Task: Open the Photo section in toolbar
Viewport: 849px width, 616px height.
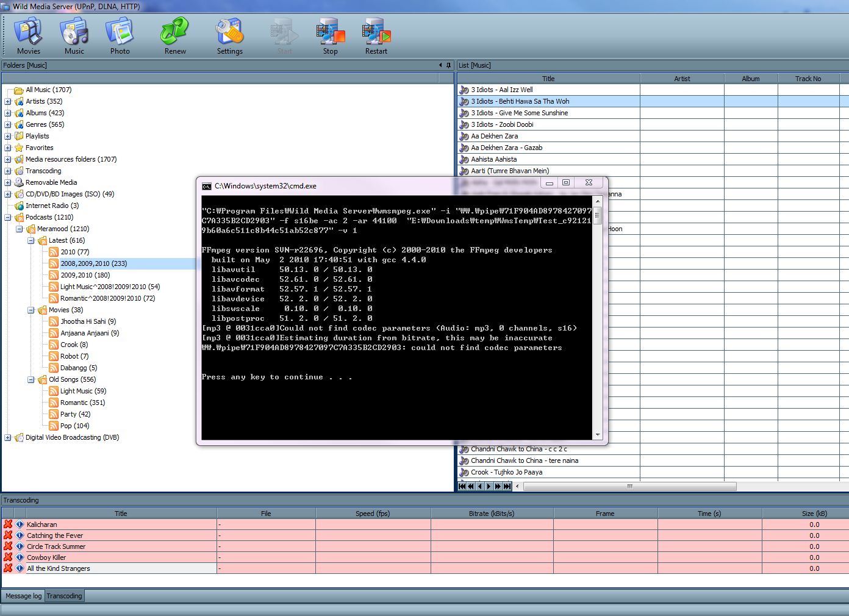Action: click(120, 37)
